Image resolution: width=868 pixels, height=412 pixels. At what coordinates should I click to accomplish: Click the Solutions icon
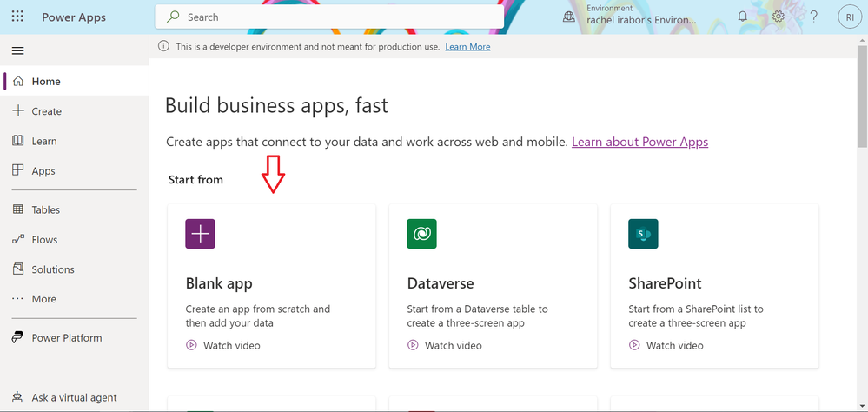point(18,269)
